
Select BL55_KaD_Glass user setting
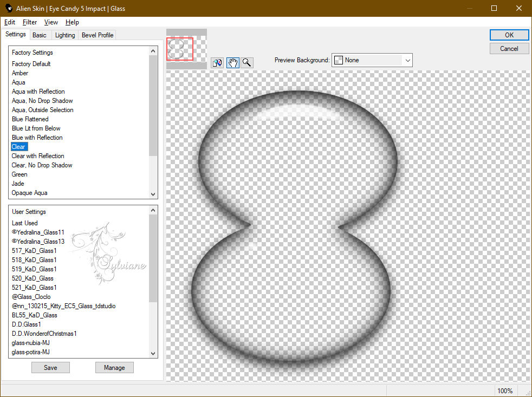(x=34, y=315)
